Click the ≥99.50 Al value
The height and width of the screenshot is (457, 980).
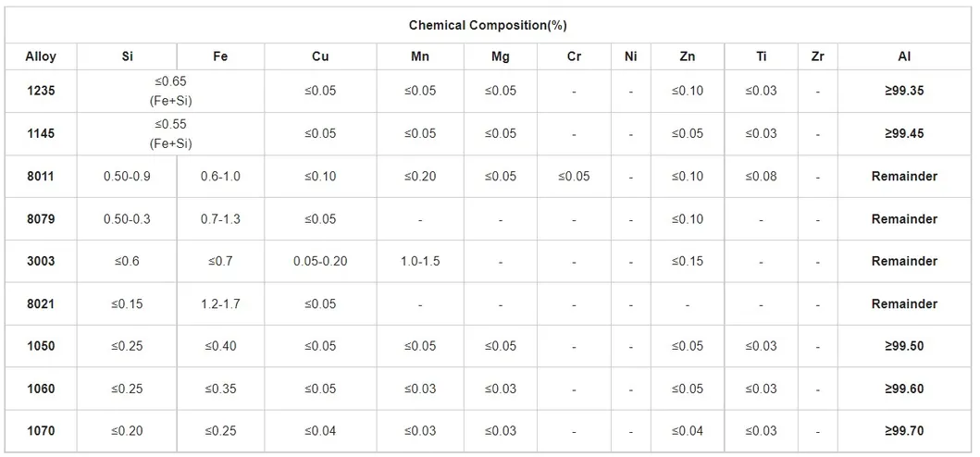click(904, 347)
